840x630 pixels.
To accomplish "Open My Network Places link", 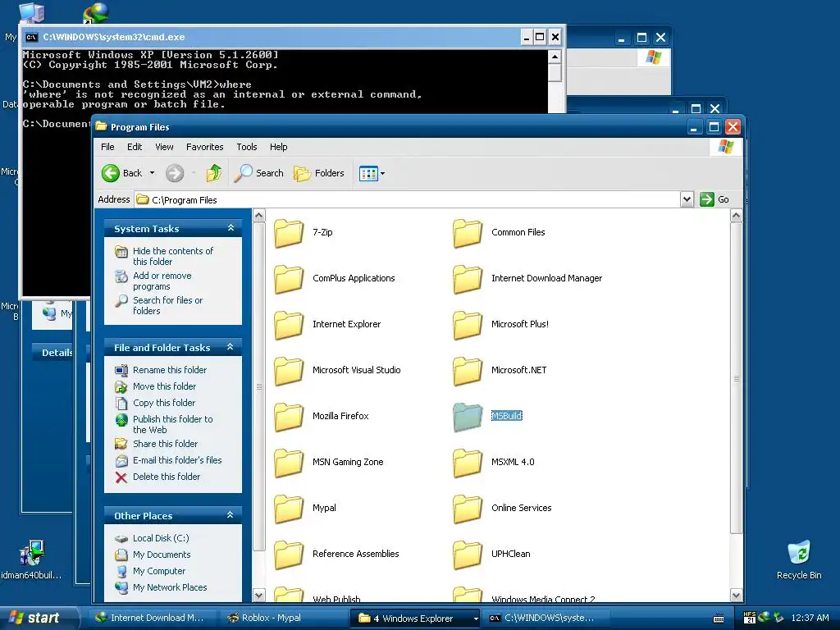I will tap(169, 587).
